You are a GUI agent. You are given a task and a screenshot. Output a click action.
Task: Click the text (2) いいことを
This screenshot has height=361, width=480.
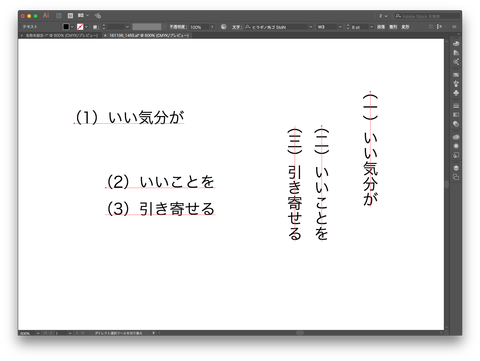(161, 182)
